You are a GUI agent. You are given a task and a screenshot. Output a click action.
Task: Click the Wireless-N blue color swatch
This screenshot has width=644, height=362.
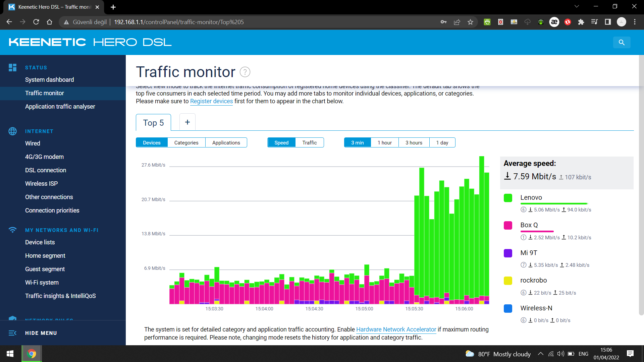coord(508,308)
